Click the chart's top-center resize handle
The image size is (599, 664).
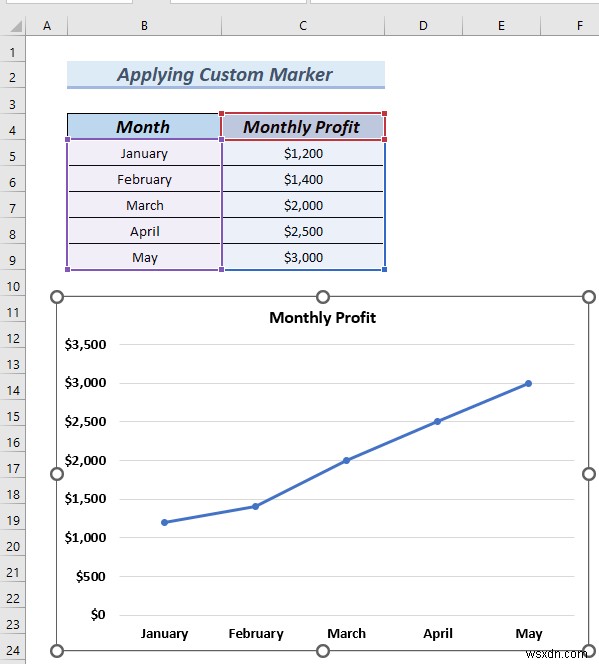pos(323,297)
